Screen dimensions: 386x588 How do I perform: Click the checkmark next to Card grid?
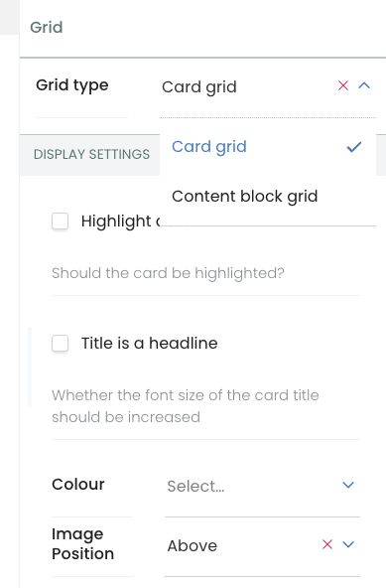pyautogui.click(x=354, y=147)
